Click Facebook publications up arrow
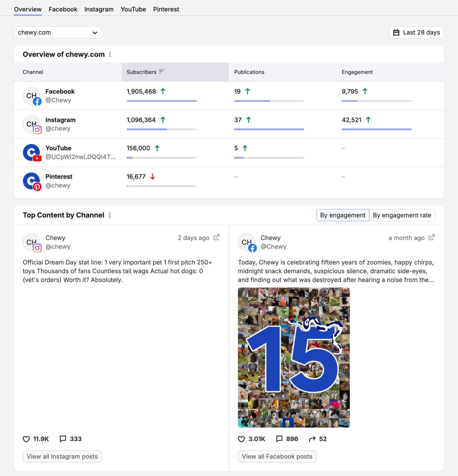This screenshot has height=476, width=458. coord(247,91)
